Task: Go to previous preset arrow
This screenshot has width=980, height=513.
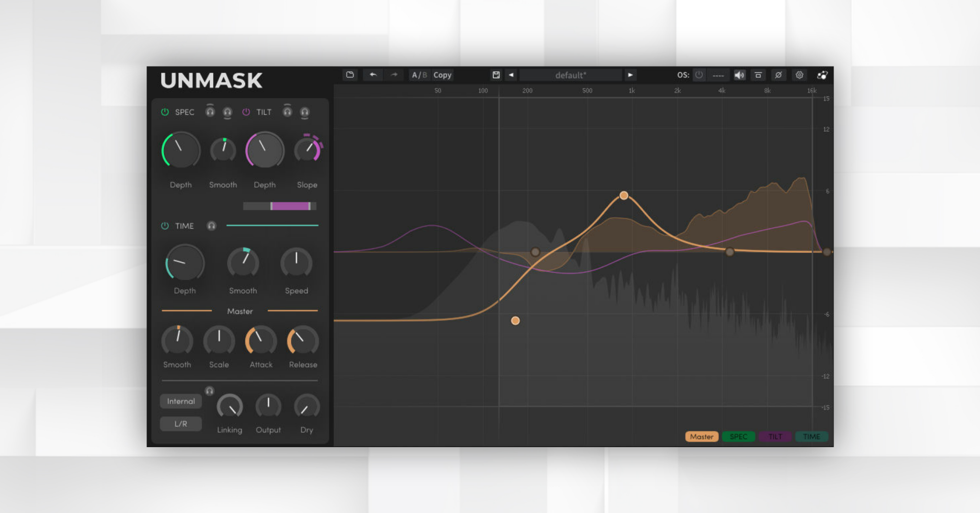Action: 511,75
